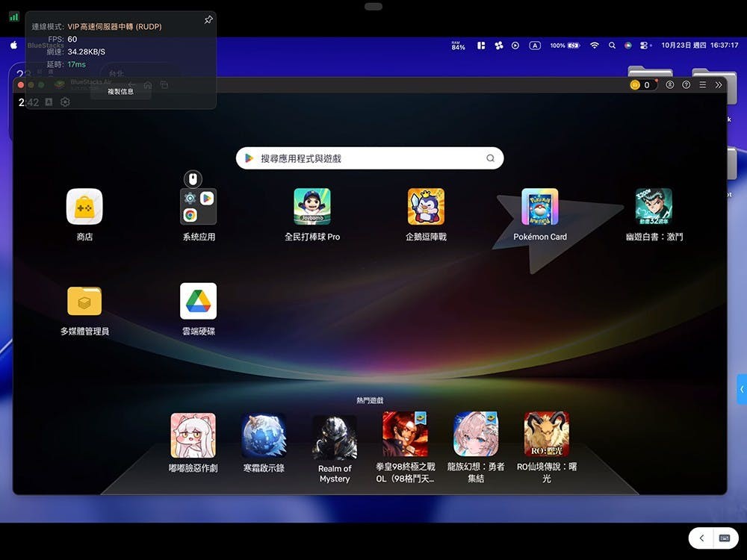Open the BlueStacks help icon

click(x=686, y=85)
